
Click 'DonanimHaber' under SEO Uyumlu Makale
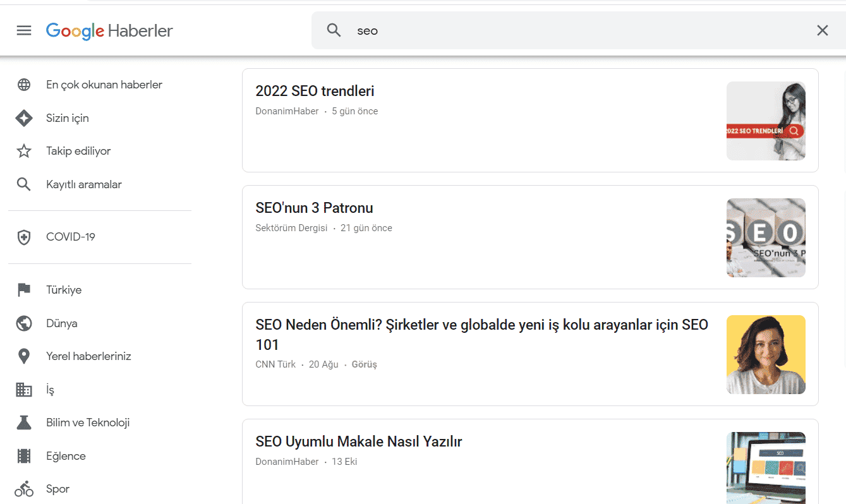287,462
